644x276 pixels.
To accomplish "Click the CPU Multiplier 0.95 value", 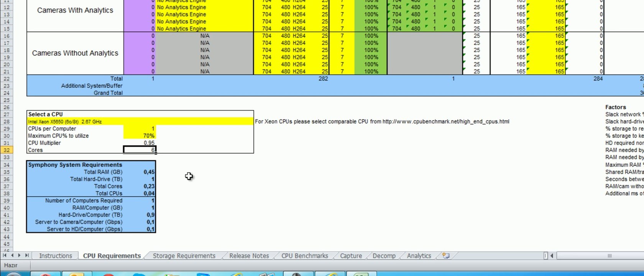I will pyautogui.click(x=140, y=143).
